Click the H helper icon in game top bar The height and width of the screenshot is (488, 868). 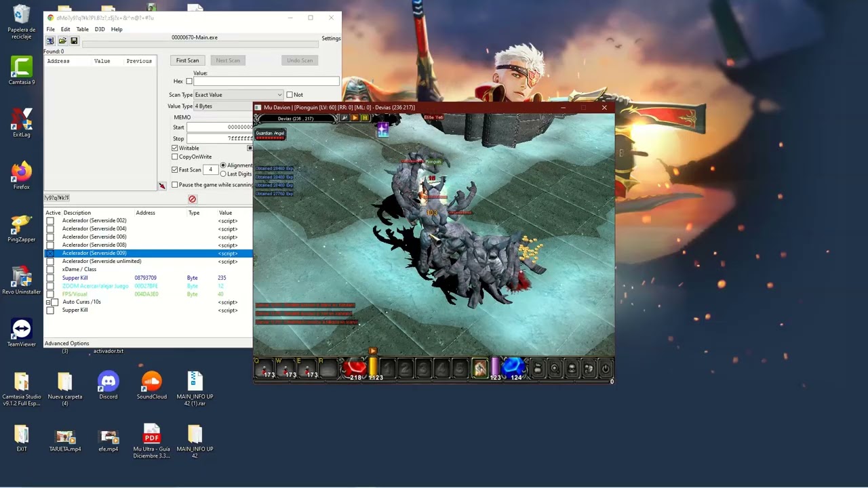(365, 118)
